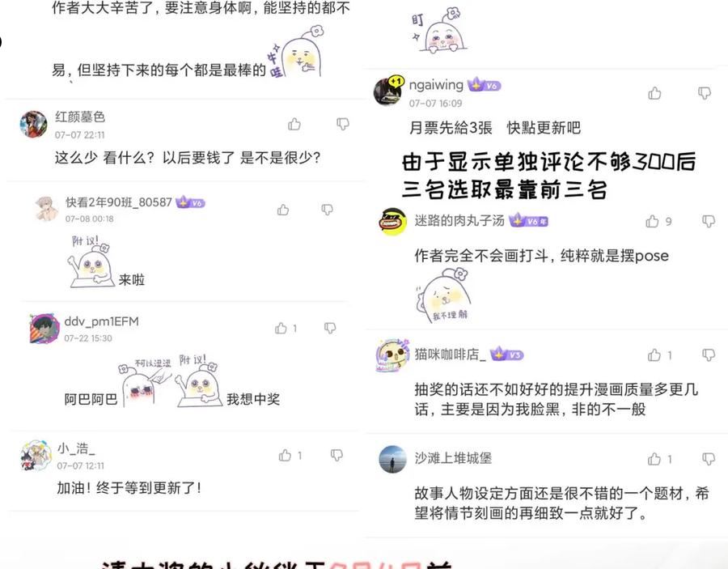Like ngaiwing's 月票 comment
Image resolution: width=728 pixels, height=569 pixels.
(x=654, y=93)
